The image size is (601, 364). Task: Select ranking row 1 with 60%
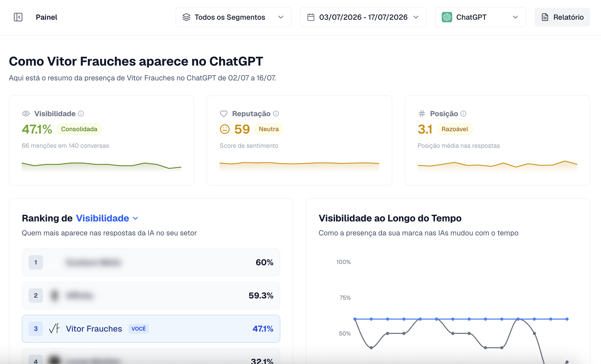click(151, 262)
